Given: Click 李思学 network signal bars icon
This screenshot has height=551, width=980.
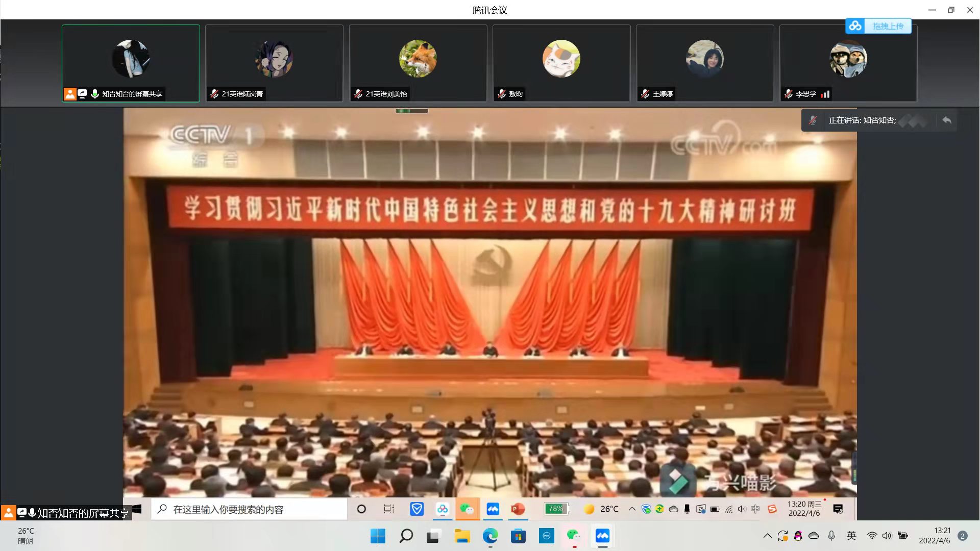Looking at the screenshot, I should (825, 94).
